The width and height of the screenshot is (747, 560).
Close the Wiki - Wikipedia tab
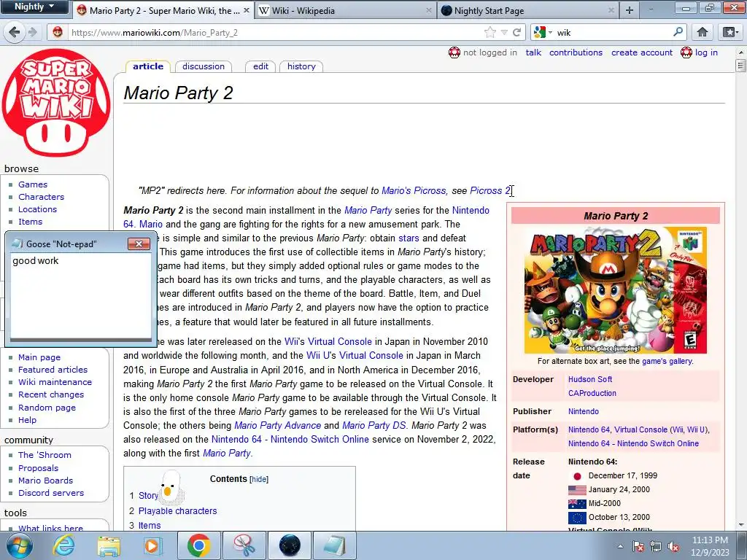pyautogui.click(x=428, y=10)
